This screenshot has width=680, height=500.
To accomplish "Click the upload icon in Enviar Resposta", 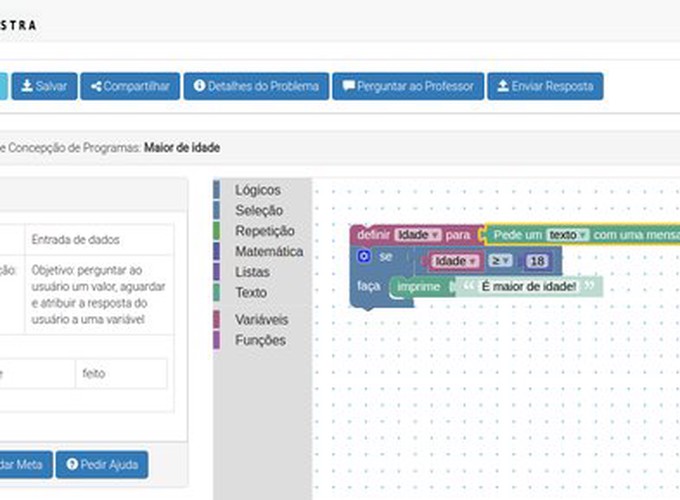I will [x=503, y=87].
